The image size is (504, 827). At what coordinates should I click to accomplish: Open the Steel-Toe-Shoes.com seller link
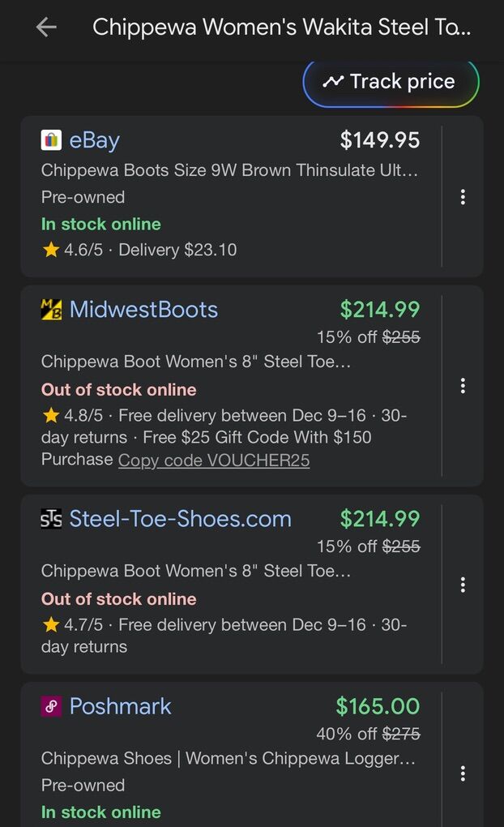[x=180, y=519]
